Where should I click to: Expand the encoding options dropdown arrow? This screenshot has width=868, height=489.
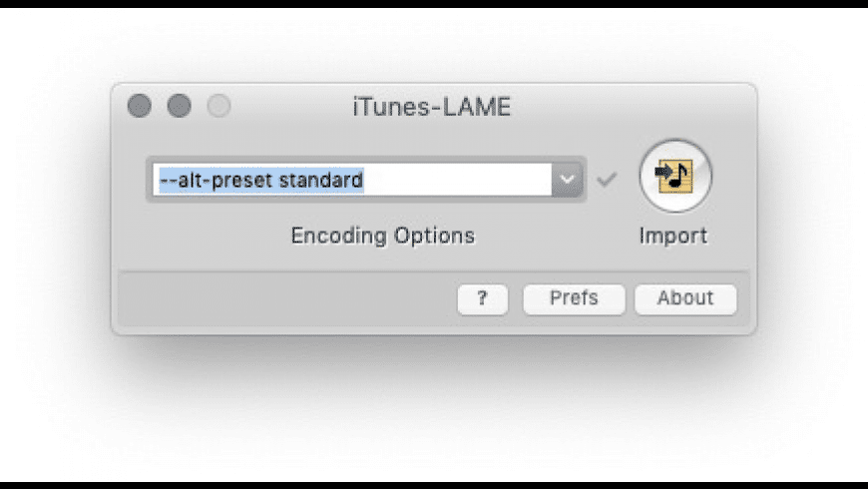tap(567, 180)
